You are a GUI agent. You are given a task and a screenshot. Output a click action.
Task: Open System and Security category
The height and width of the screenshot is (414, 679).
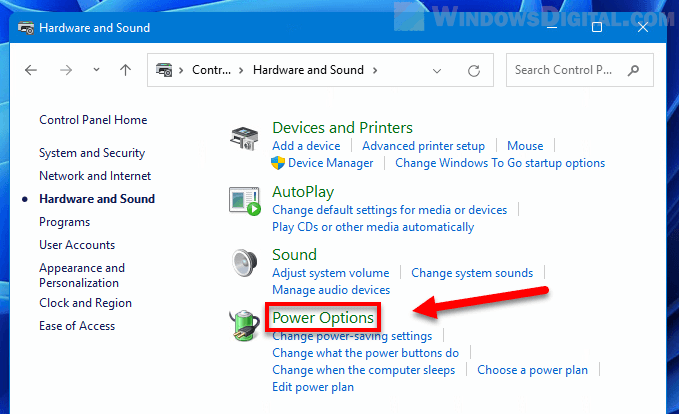coord(92,153)
